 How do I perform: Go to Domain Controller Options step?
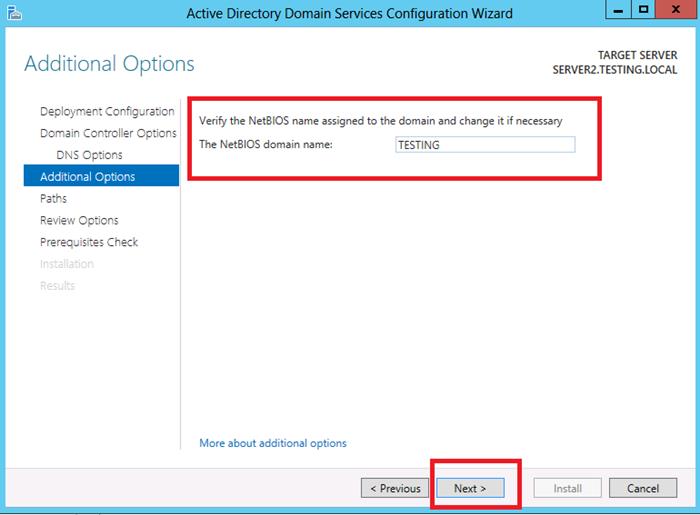tap(108, 133)
